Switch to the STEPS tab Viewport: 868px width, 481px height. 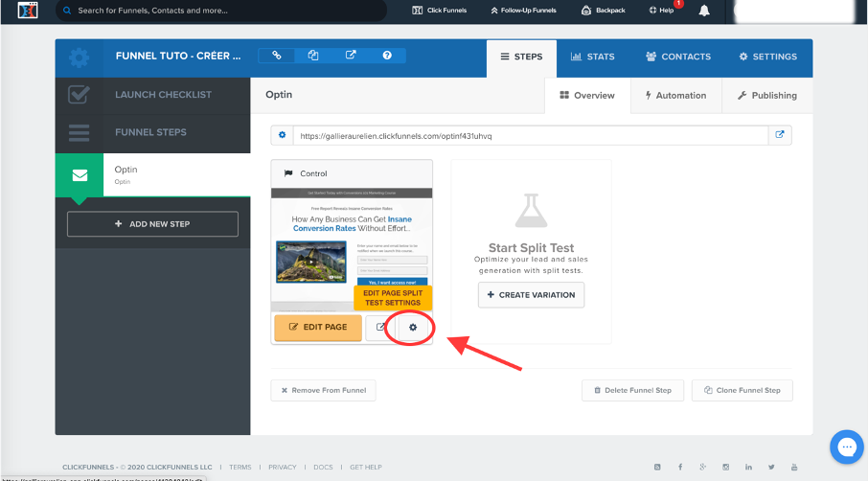pos(521,57)
